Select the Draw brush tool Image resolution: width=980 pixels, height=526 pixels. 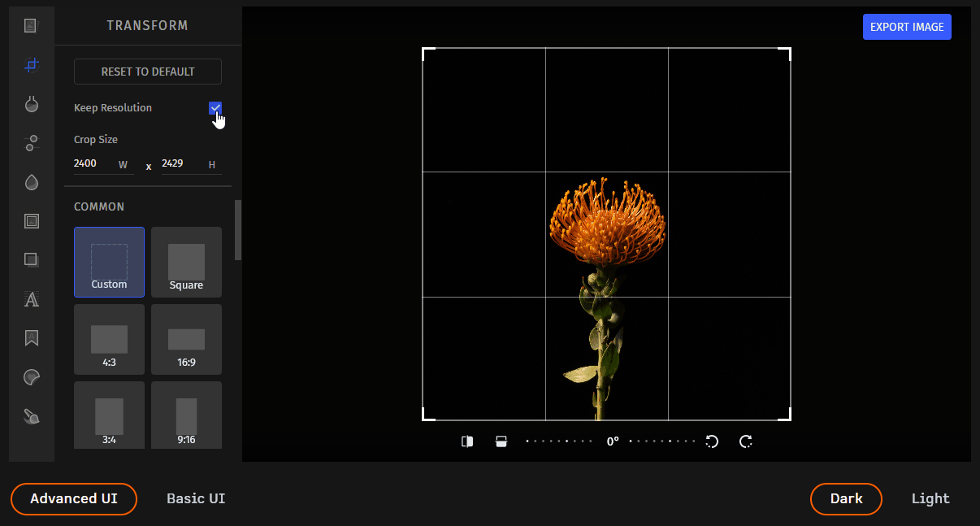[x=31, y=415]
